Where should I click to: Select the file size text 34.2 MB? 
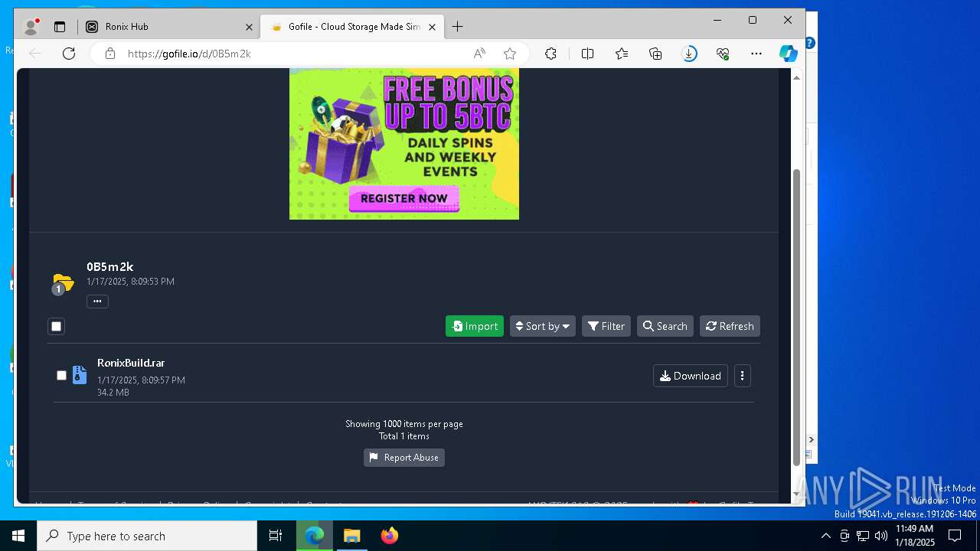coord(113,393)
